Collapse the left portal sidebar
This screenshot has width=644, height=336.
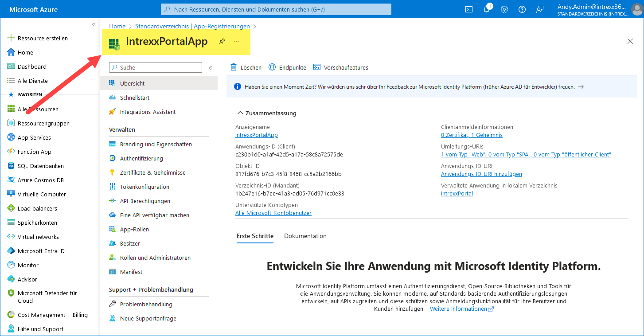pyautogui.click(x=94, y=24)
